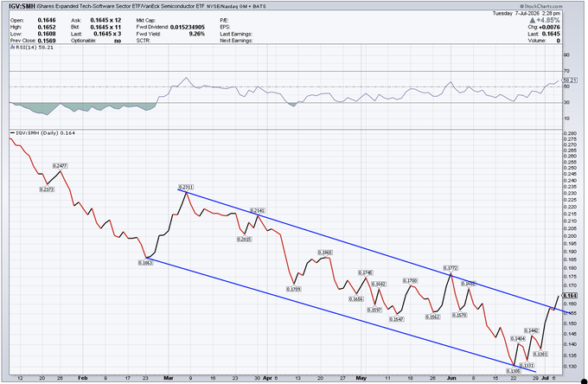Click the May month label on date axis
The height and width of the screenshot is (384, 588).
361,378
